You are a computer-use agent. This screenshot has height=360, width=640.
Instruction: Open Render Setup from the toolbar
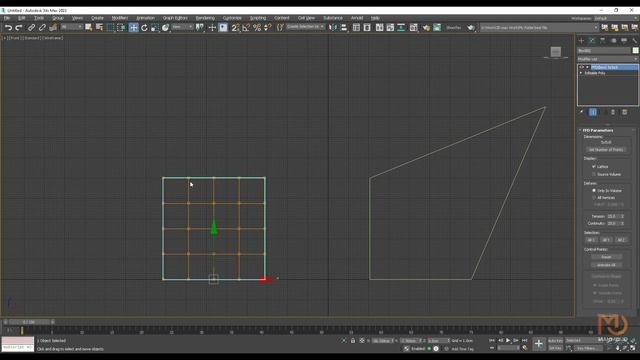(426, 28)
